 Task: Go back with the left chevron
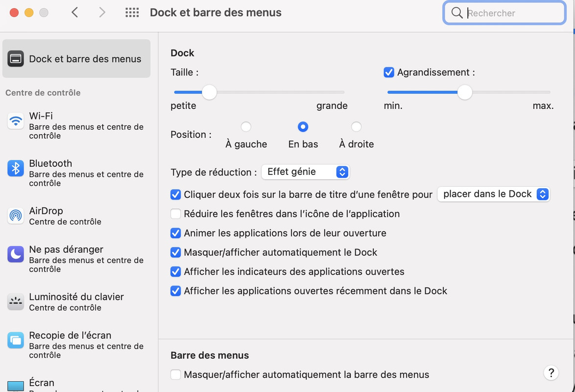[x=75, y=13]
